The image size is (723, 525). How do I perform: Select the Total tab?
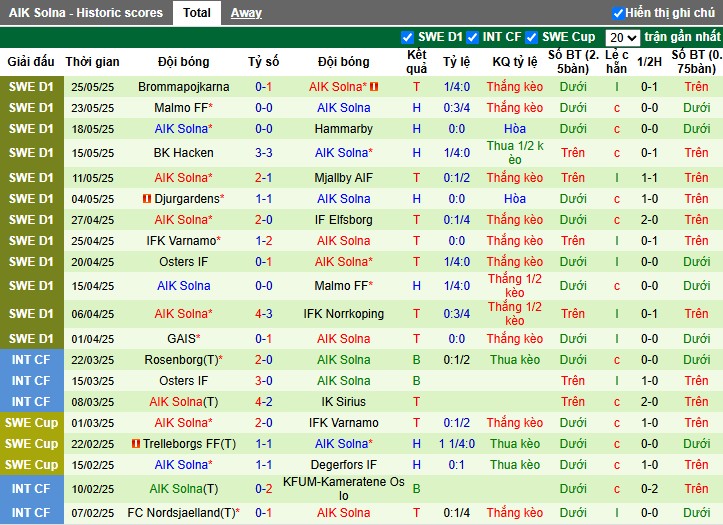(196, 13)
